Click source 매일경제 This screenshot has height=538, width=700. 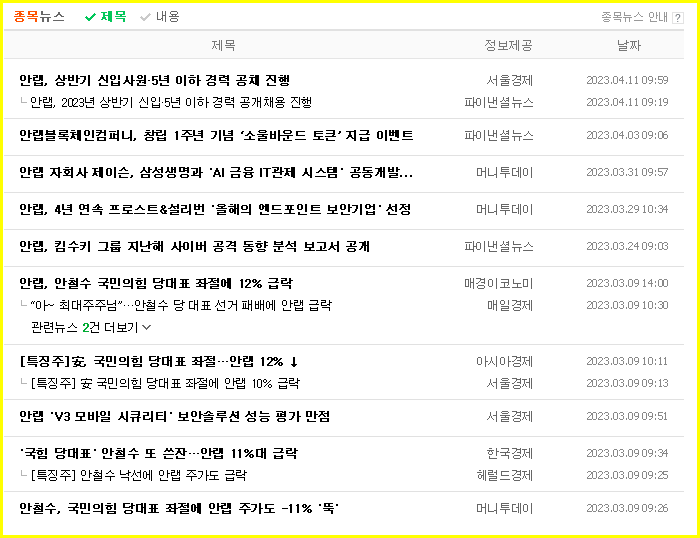coord(509,306)
